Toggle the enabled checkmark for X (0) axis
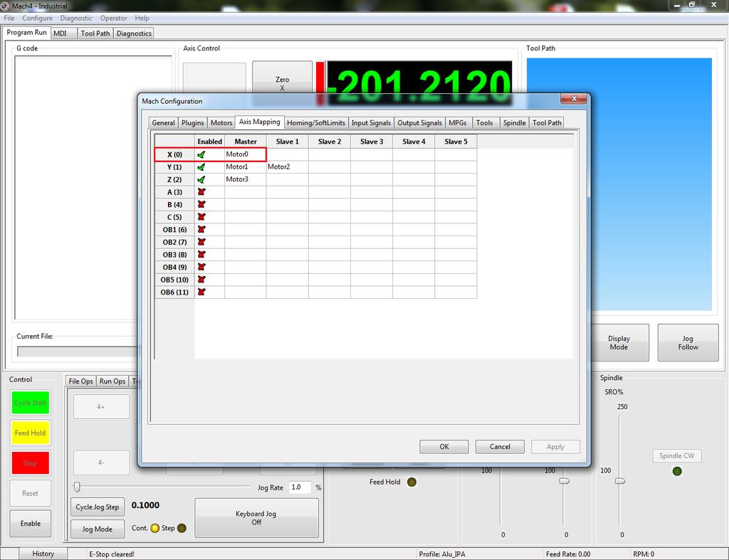Image resolution: width=729 pixels, height=560 pixels. (201, 154)
